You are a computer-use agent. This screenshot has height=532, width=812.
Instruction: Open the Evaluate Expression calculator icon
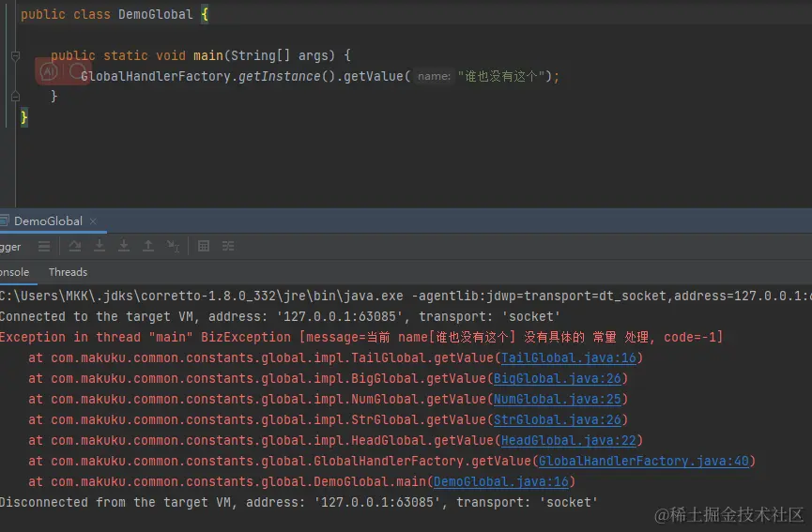coord(204,246)
